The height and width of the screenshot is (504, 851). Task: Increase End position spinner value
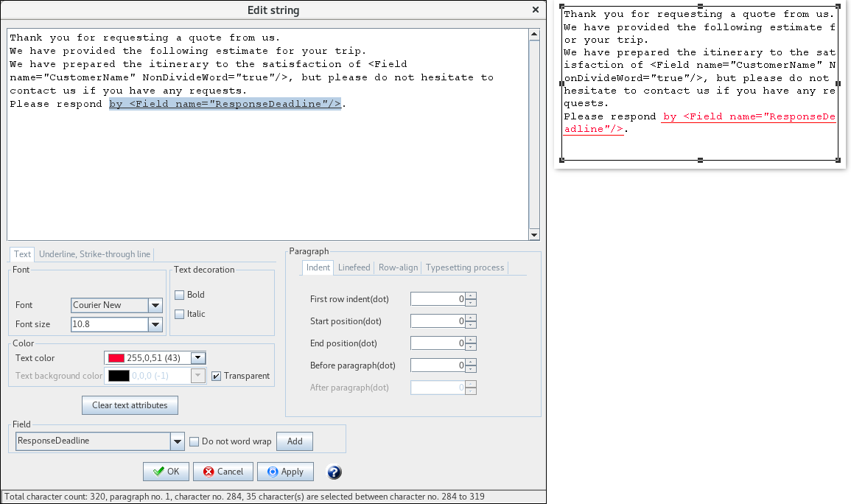[471, 340]
